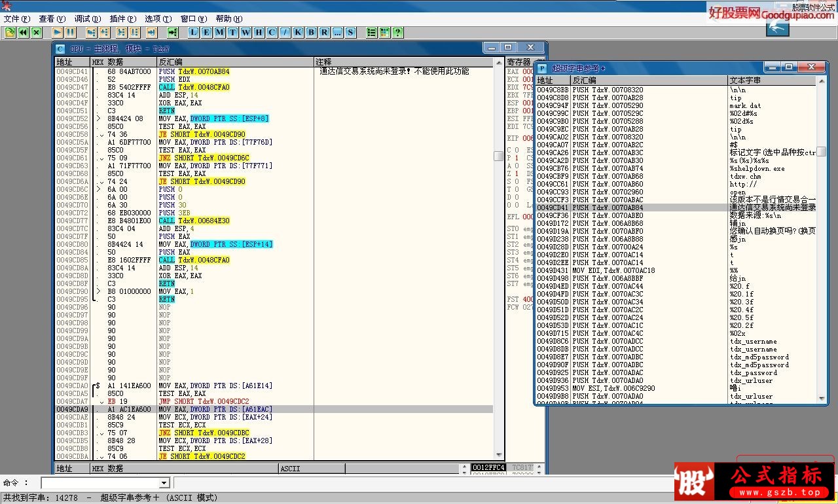Click the string reference scrollbar up arrow
This screenshot has width=838, height=504.
click(821, 81)
